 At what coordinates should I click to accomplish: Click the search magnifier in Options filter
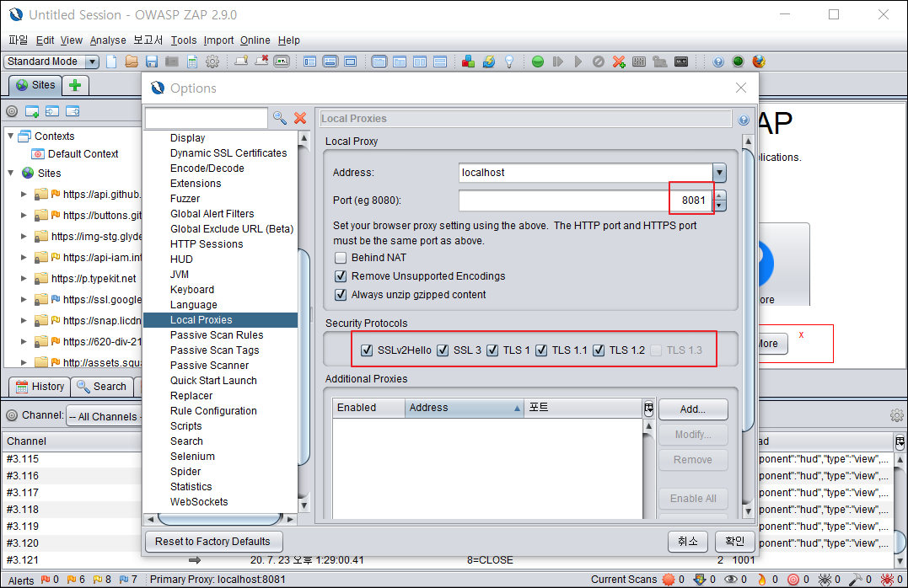click(280, 118)
